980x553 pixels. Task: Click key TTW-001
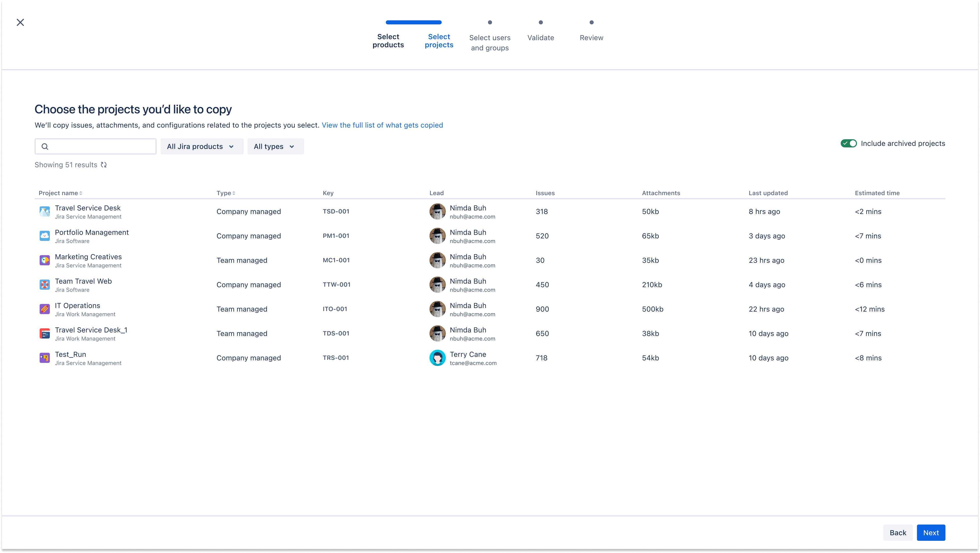pos(337,284)
